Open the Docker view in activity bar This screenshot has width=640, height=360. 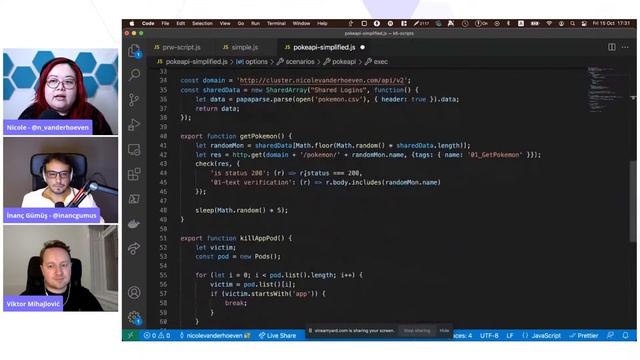(x=134, y=224)
